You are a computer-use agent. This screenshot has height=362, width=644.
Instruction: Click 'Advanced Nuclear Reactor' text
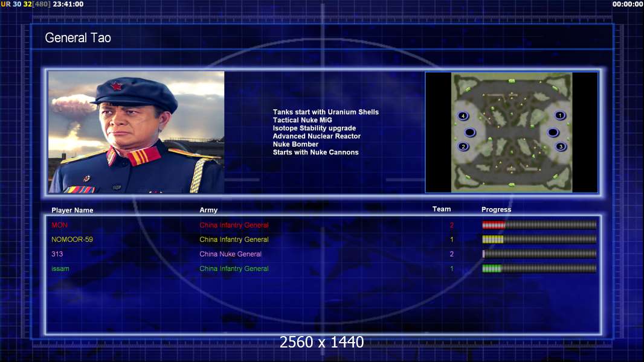click(317, 136)
